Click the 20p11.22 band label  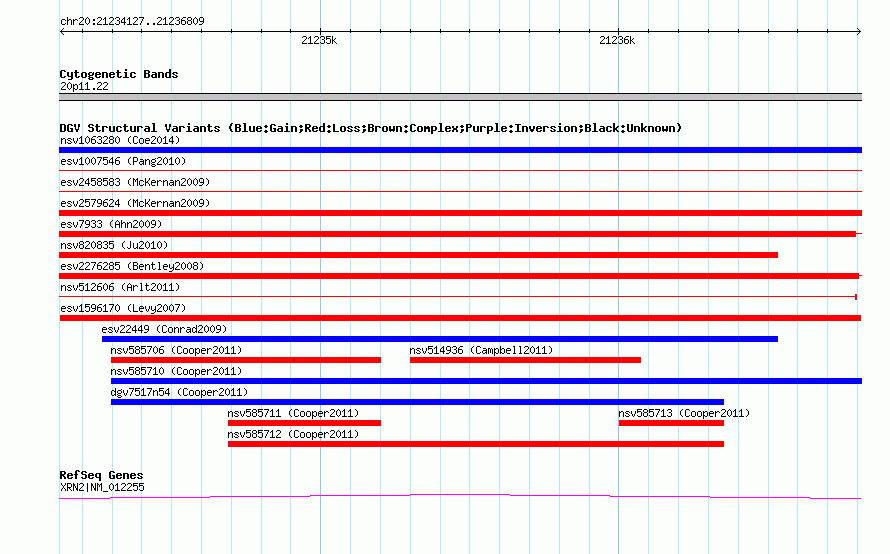[84, 86]
